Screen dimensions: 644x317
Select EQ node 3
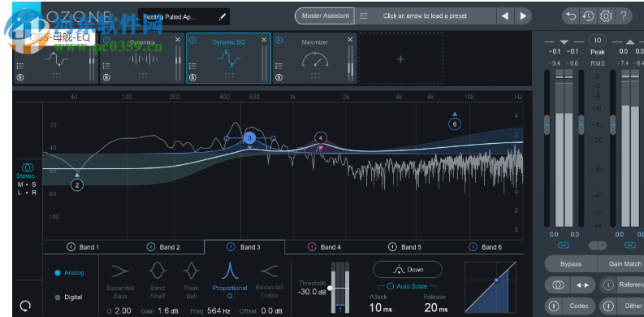coord(249,138)
